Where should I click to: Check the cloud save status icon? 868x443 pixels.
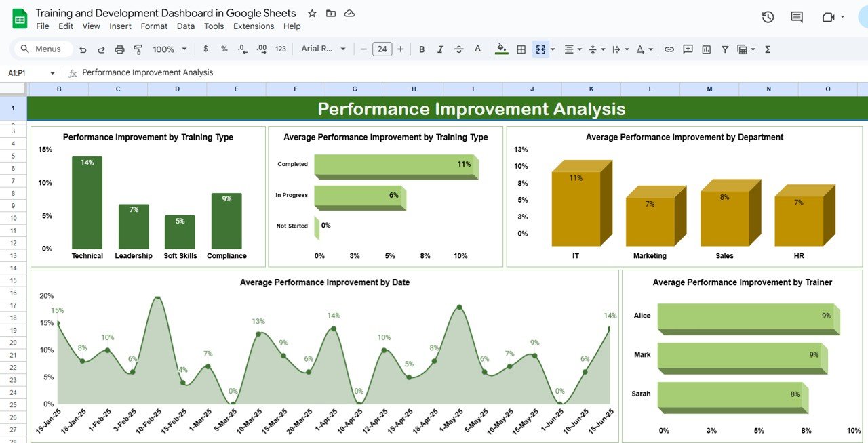(349, 14)
